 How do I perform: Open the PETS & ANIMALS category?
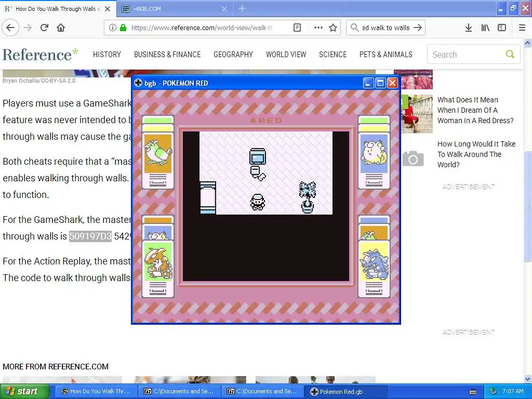[386, 54]
